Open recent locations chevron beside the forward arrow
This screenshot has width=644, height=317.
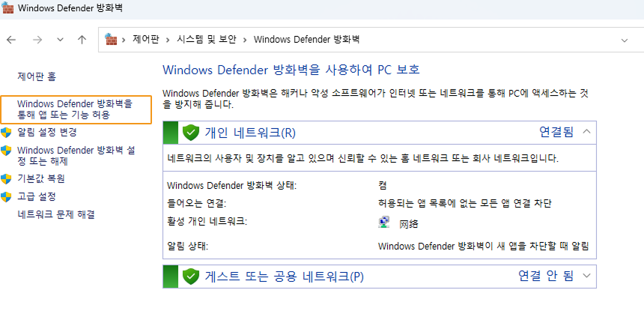(61, 40)
